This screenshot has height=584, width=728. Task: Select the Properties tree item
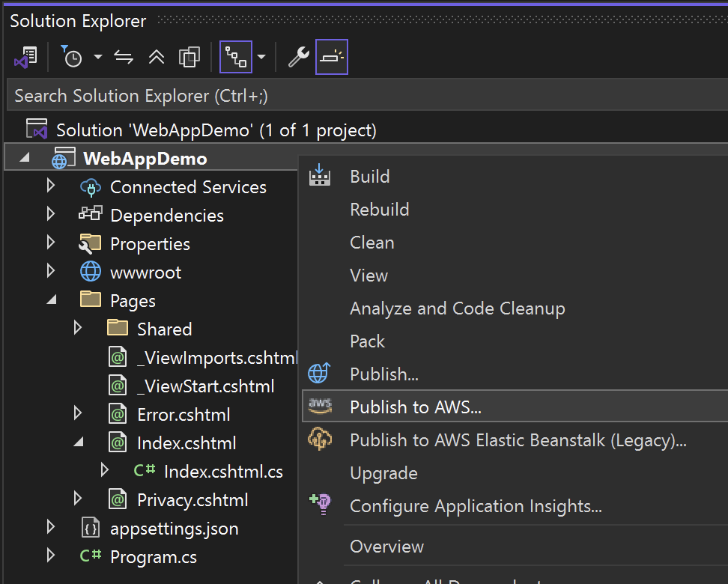click(150, 244)
